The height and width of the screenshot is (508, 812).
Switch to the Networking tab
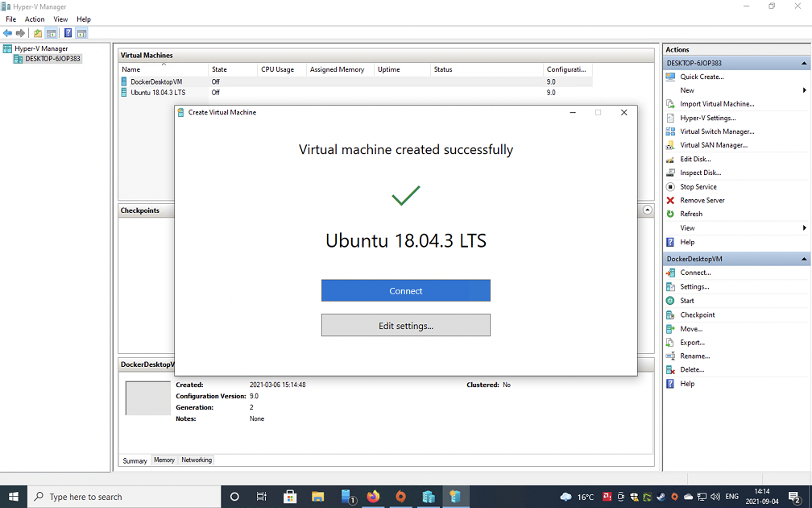point(197,460)
